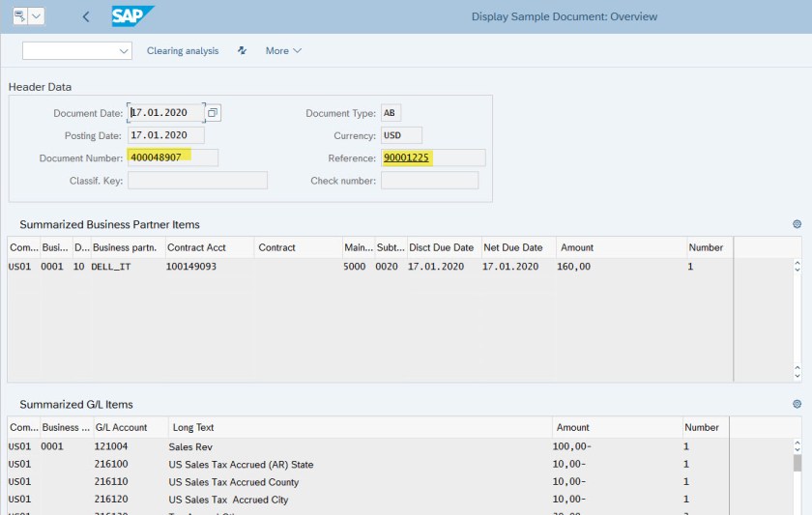Open settings gear for Business Partner Items table
The height and width of the screenshot is (515, 812).
tap(797, 224)
